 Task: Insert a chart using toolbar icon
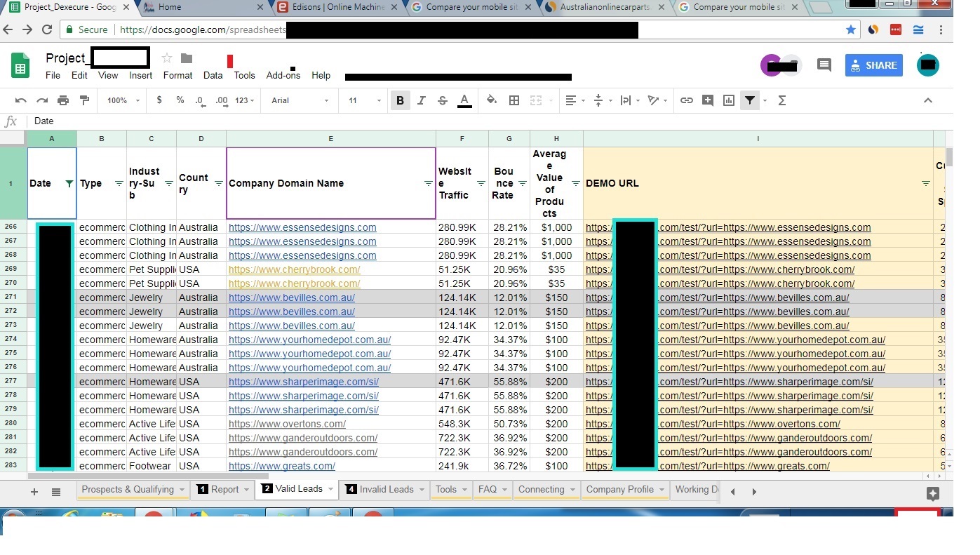pyautogui.click(x=728, y=100)
